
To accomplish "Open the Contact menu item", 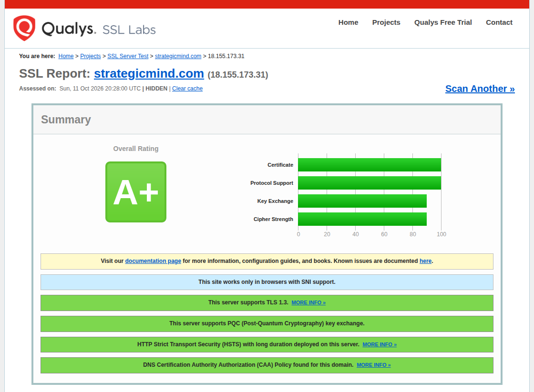I will coord(499,22).
